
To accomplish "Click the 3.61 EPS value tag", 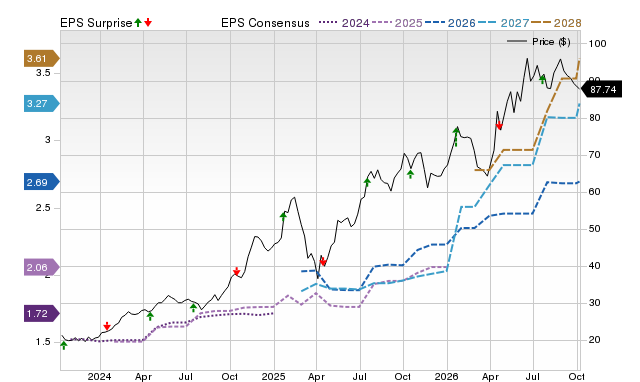I will (42, 59).
